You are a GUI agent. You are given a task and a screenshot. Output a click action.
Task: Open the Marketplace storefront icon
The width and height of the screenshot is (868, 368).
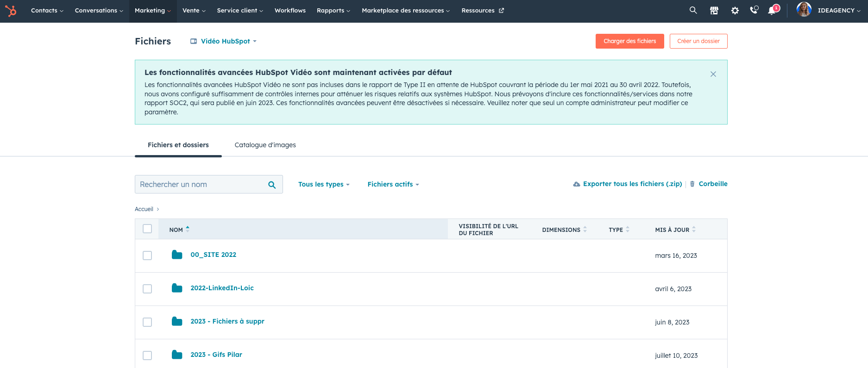[714, 11]
